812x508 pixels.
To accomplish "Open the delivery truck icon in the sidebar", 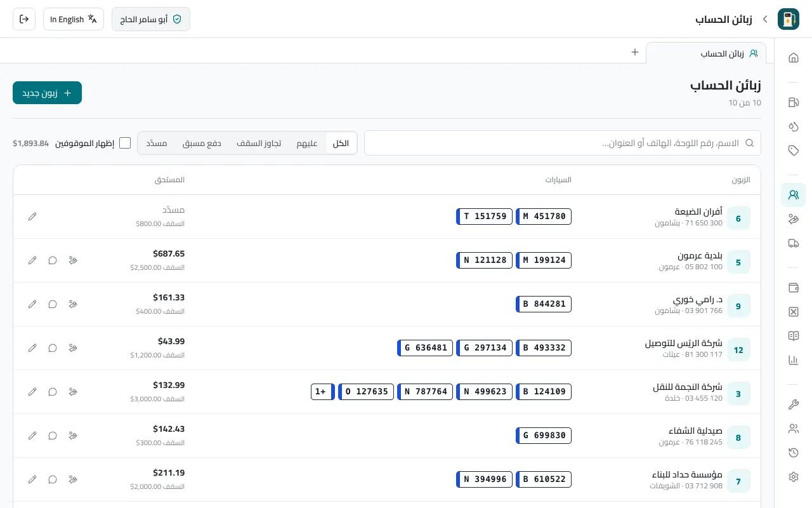I will click(x=793, y=243).
